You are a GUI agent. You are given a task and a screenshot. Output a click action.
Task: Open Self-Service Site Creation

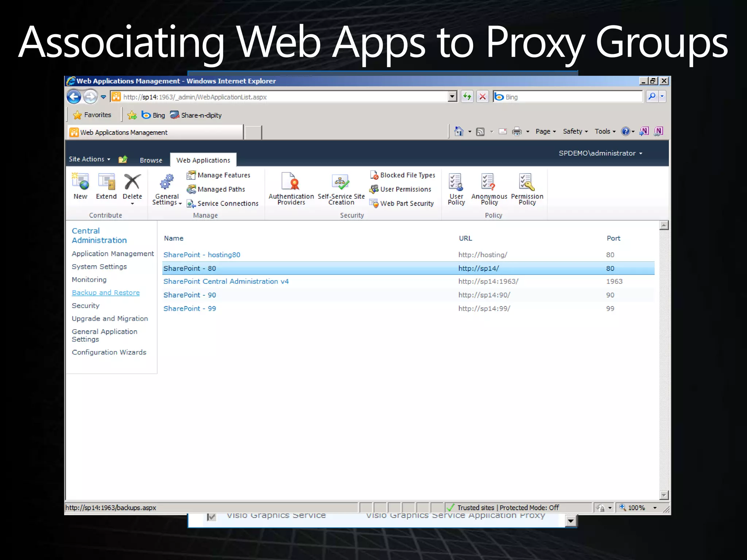pyautogui.click(x=341, y=189)
